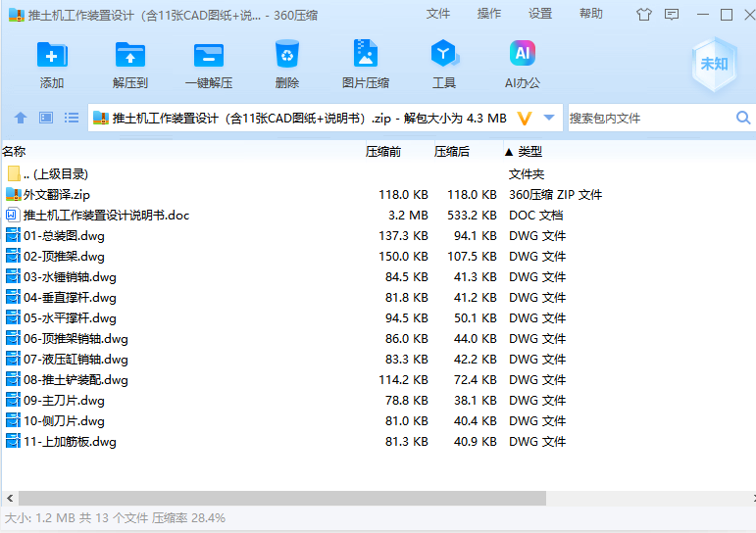Click the 外文翻译.zip archive icon
Viewport: 756px width, 533px height.
(14, 194)
